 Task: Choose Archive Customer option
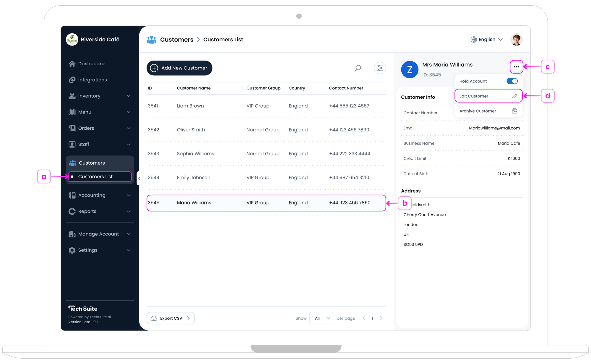click(x=488, y=111)
